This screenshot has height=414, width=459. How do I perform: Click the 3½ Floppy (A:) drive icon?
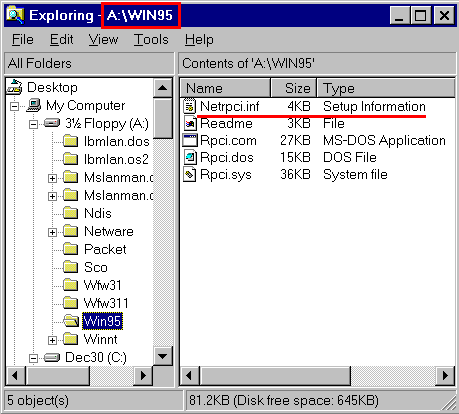click(x=52, y=123)
